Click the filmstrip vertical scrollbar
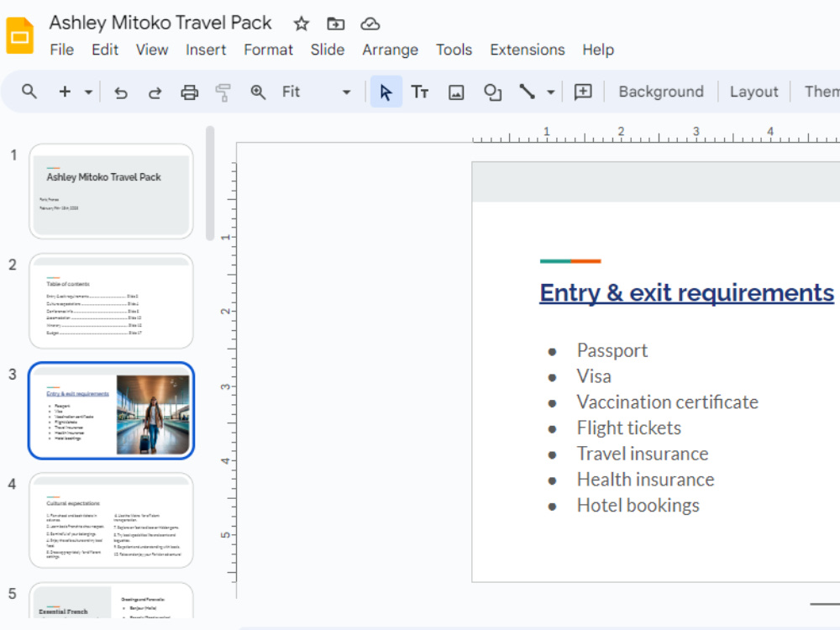 point(210,183)
